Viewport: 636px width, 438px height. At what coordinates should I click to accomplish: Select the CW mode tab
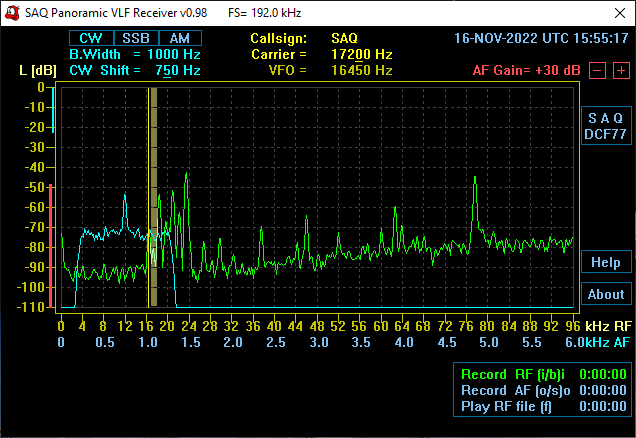[91, 38]
